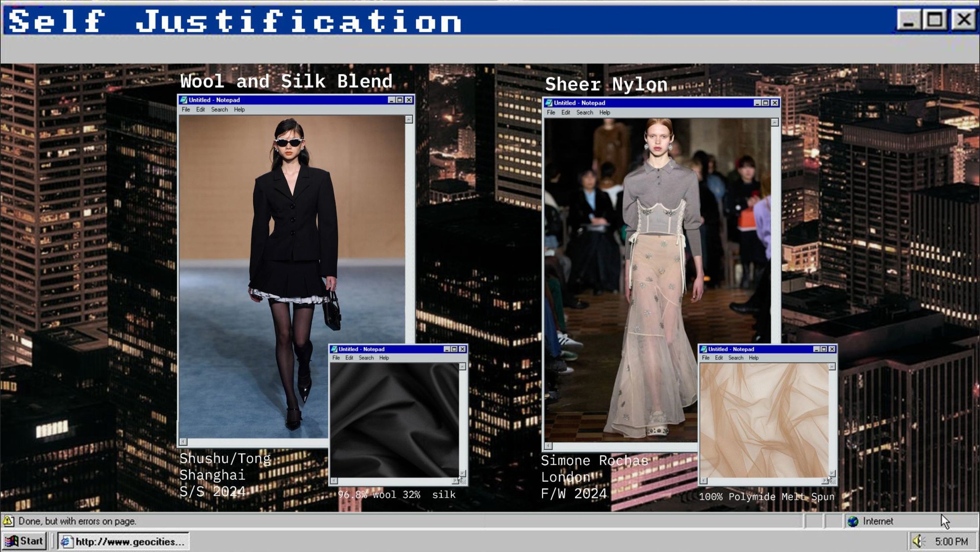Open Help menu in black silk fabric window
The width and height of the screenshot is (980, 552).
click(384, 358)
